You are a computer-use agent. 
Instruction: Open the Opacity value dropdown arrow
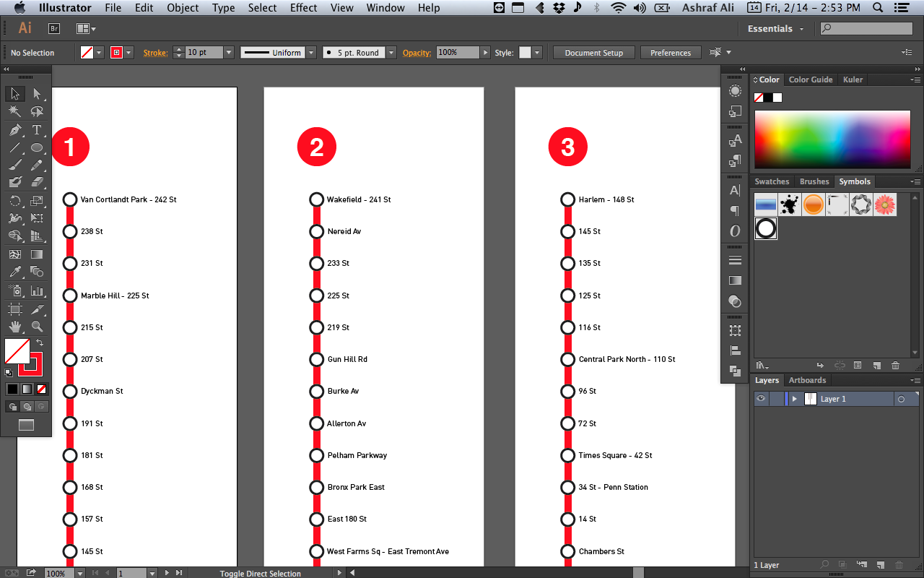[x=485, y=53]
